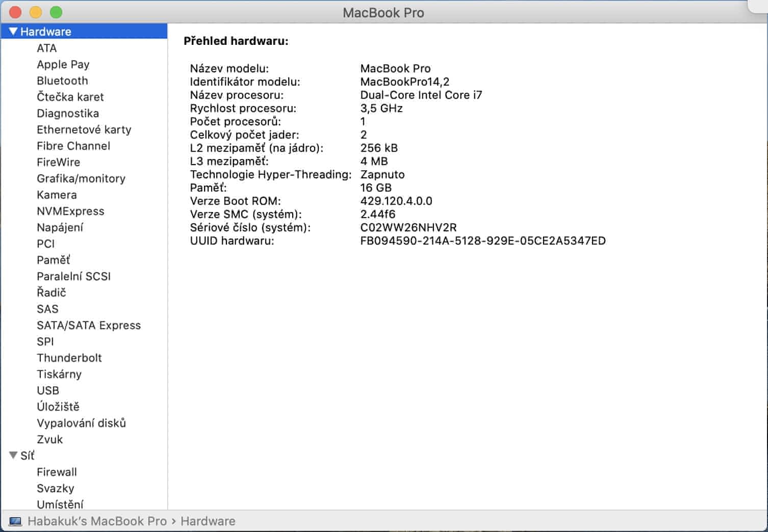
Task: Select ATA in the sidebar
Action: (x=46, y=48)
